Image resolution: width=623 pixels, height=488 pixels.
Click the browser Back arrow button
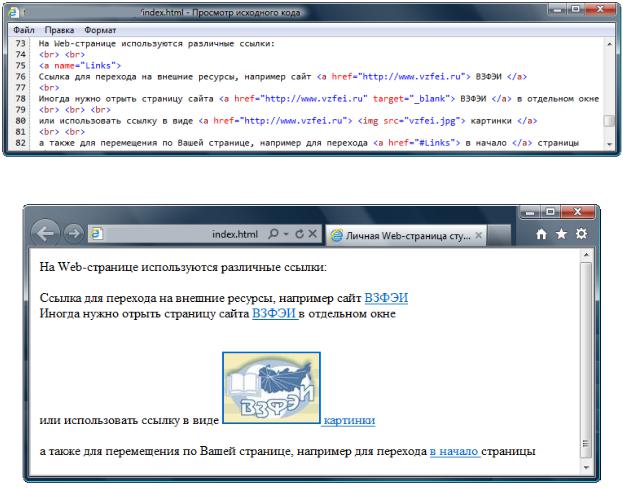44,233
